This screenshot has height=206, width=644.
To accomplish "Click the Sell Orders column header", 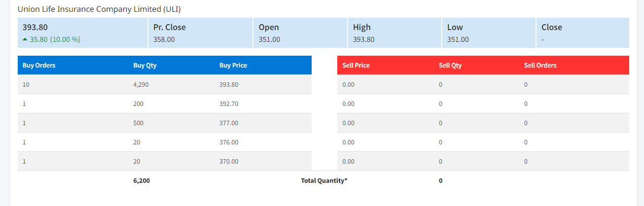I will [540, 65].
